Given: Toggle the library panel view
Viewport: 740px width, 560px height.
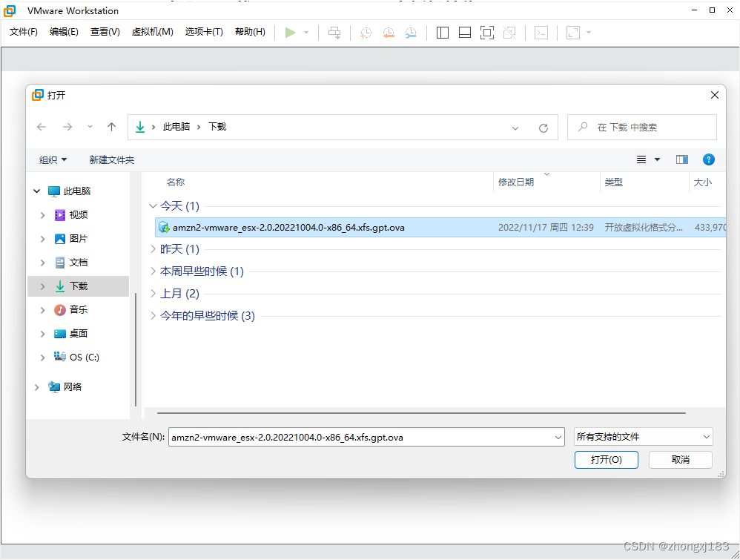Looking at the screenshot, I should click(x=442, y=33).
